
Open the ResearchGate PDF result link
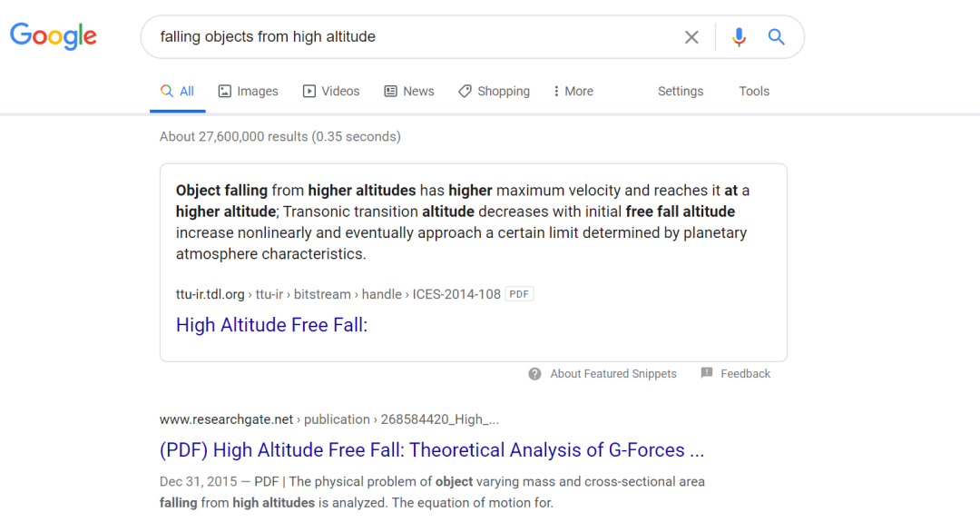(x=432, y=450)
